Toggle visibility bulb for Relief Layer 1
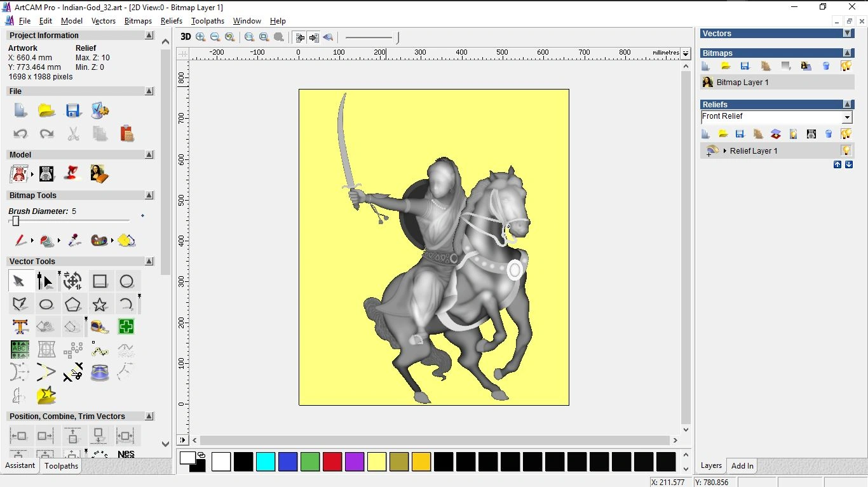This screenshot has width=868, height=487. click(x=846, y=150)
